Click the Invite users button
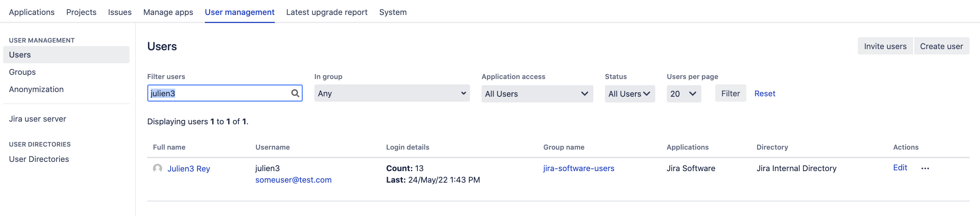 [x=885, y=46]
